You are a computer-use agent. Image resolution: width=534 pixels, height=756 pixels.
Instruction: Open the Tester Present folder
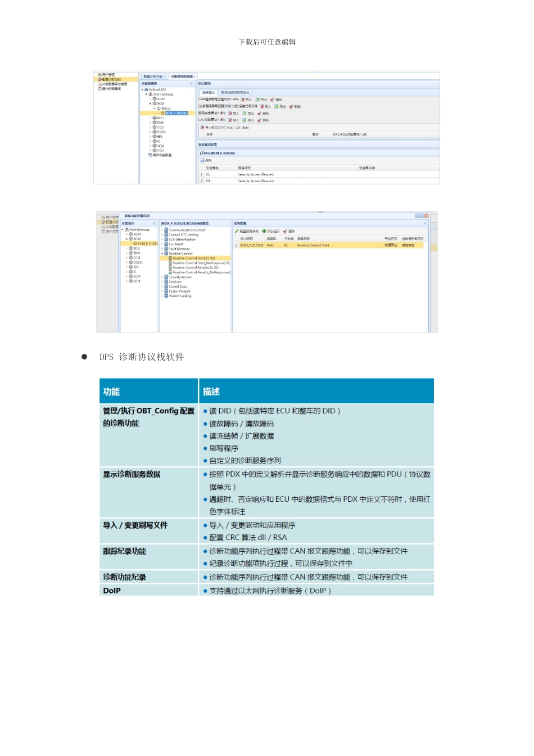(178, 291)
